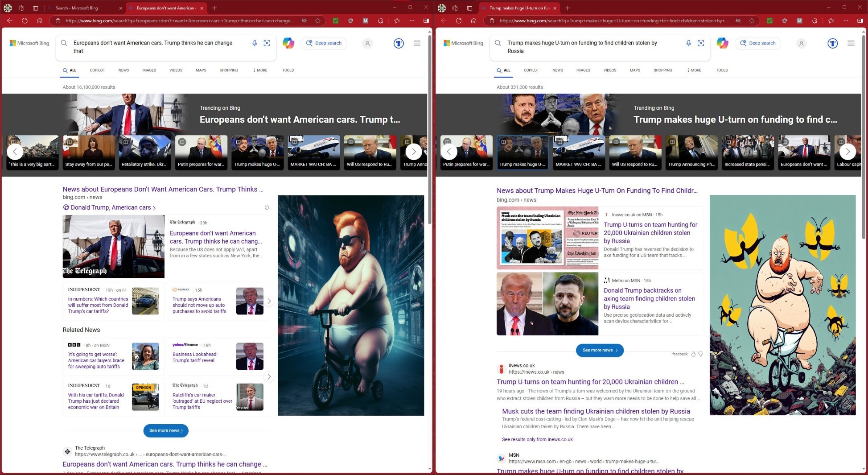Click Deep search button in right window

pyautogui.click(x=758, y=43)
